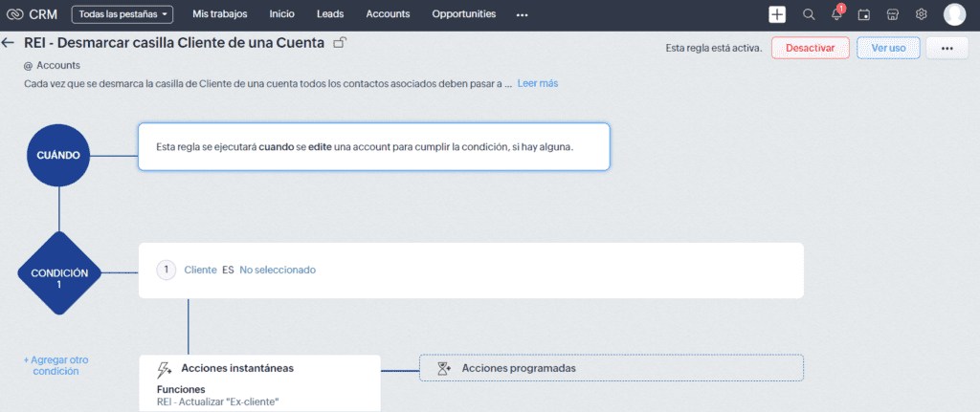Click the 'Ver uso' button
Image resolution: width=980 pixels, height=412 pixels.
pos(888,49)
